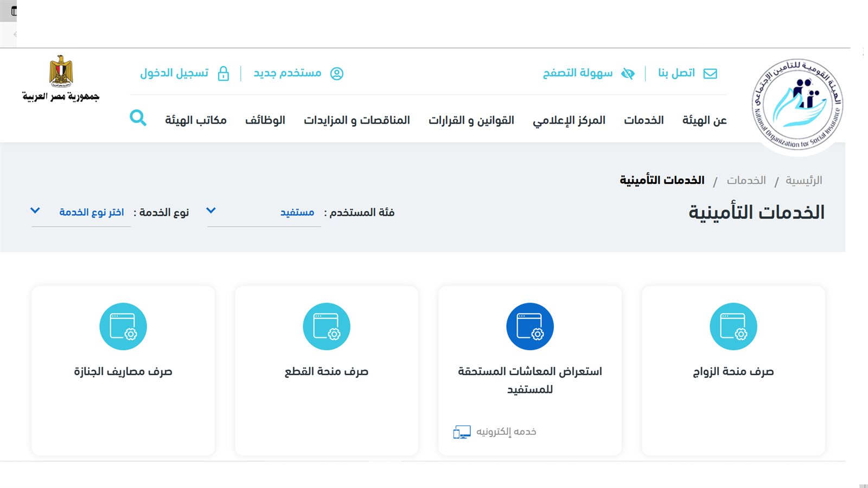Click the marriage grant service icon
Viewport: 868px width, 488px height.
point(734,326)
